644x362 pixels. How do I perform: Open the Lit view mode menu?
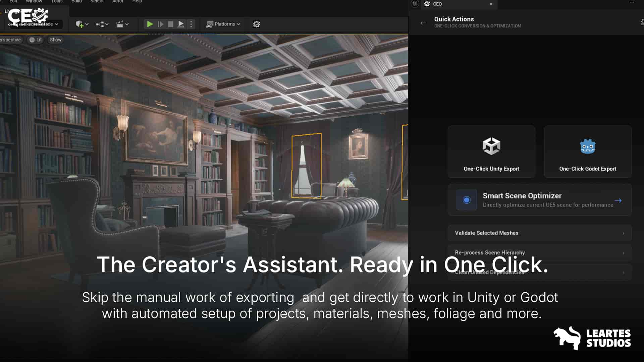click(x=36, y=40)
